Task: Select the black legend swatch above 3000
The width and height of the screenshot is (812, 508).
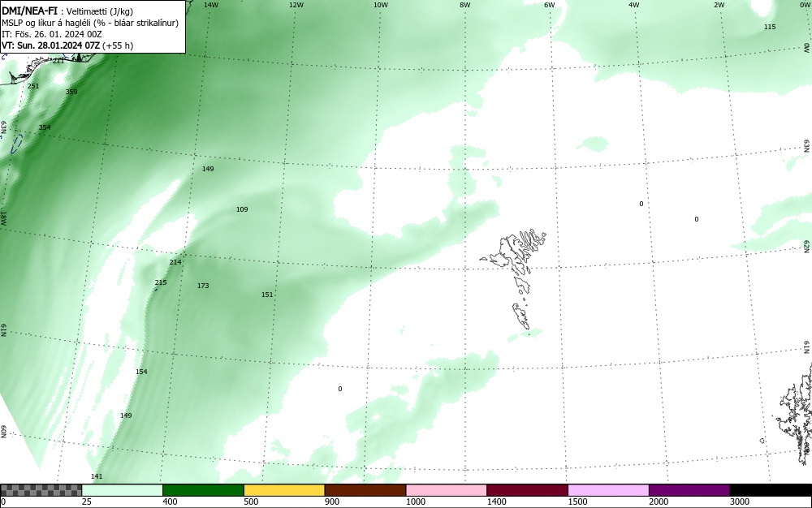Action: 771,490
